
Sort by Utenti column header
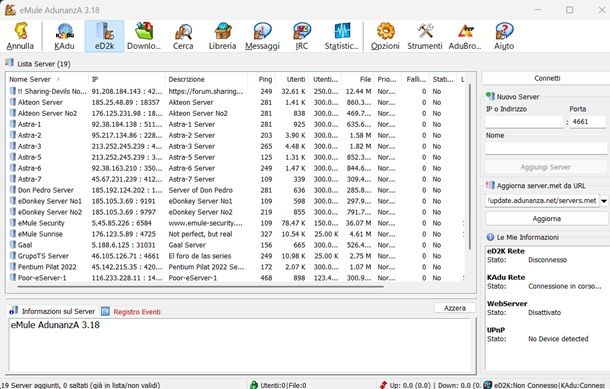click(293, 79)
